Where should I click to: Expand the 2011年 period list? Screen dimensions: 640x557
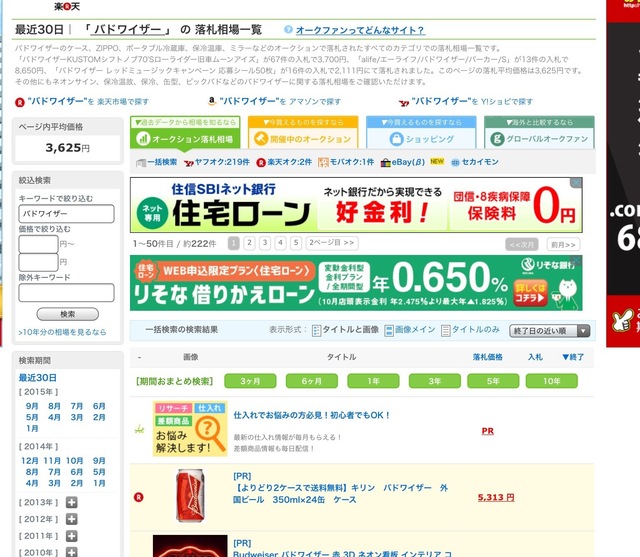coord(71,536)
